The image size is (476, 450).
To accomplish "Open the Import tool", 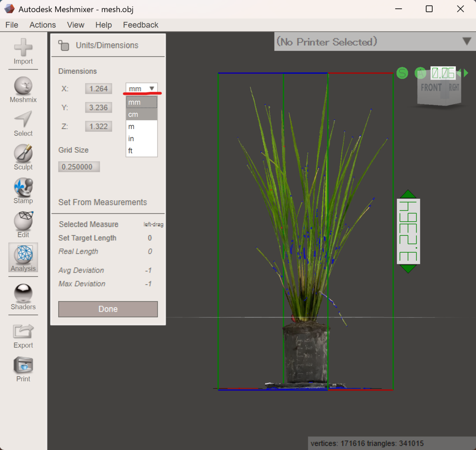I will point(23,52).
